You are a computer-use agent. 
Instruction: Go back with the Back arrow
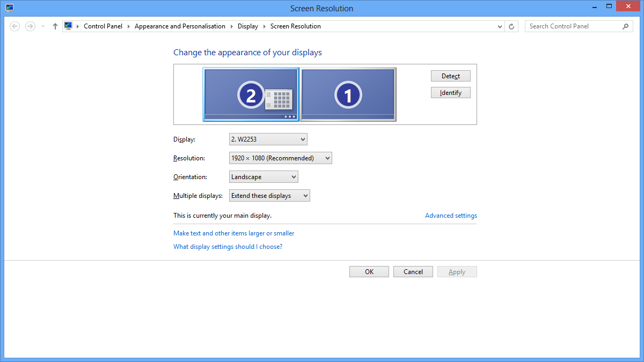click(15, 26)
